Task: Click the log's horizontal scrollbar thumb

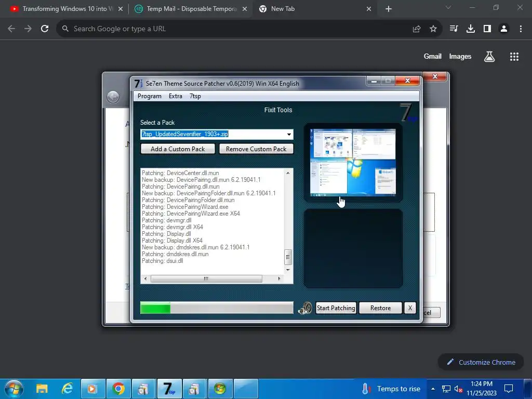Action: click(206, 278)
